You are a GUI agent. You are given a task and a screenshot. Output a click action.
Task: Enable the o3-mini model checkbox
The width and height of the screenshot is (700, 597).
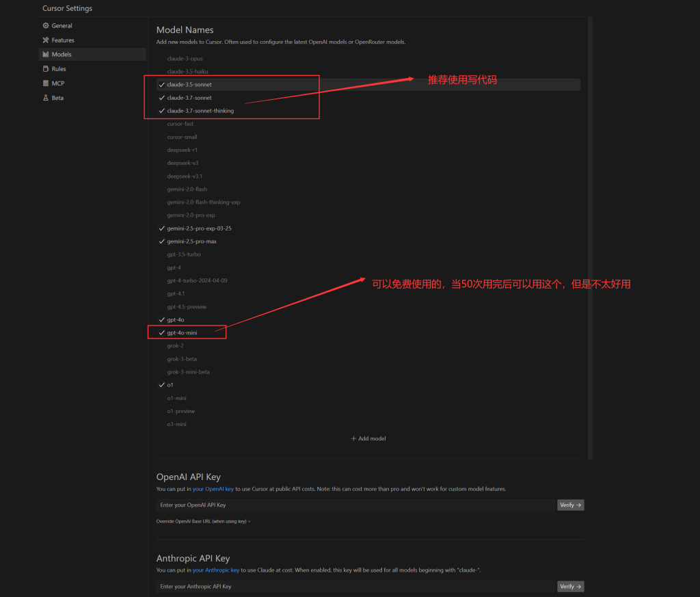[x=161, y=424]
